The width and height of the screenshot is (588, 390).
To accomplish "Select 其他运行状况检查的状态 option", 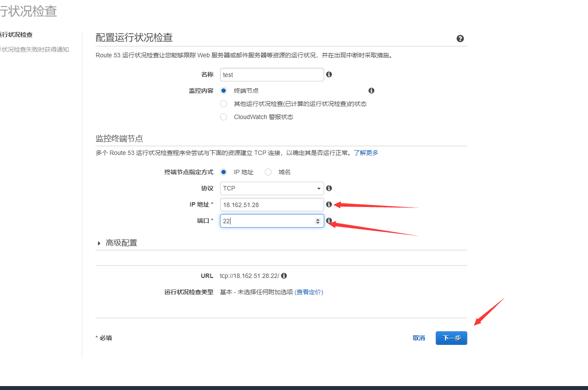I will tap(224, 104).
